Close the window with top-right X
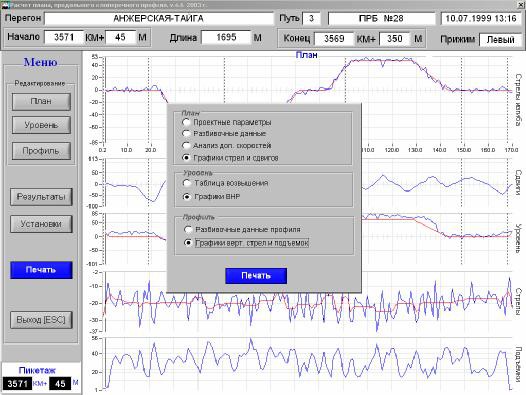 pyautogui.click(x=521, y=4)
